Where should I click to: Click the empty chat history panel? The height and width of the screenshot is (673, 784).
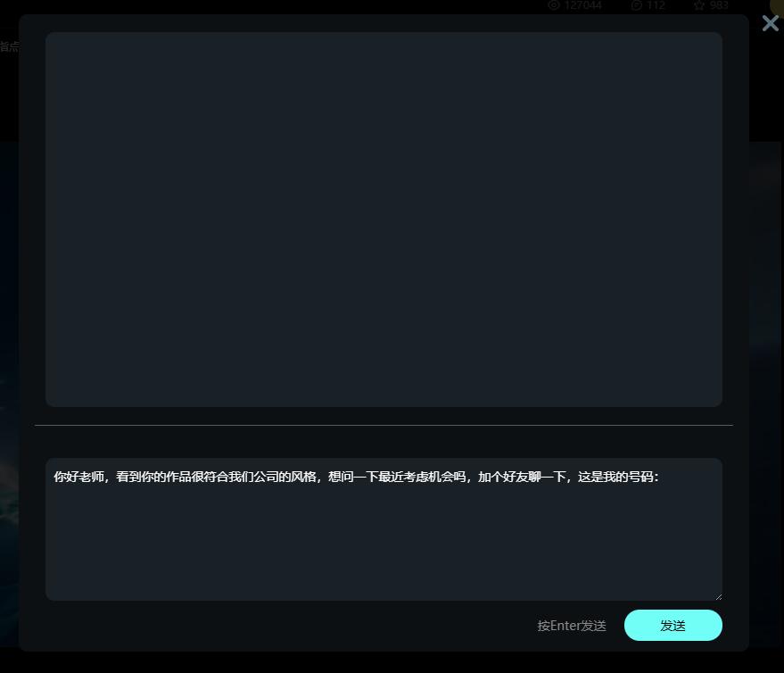click(384, 220)
